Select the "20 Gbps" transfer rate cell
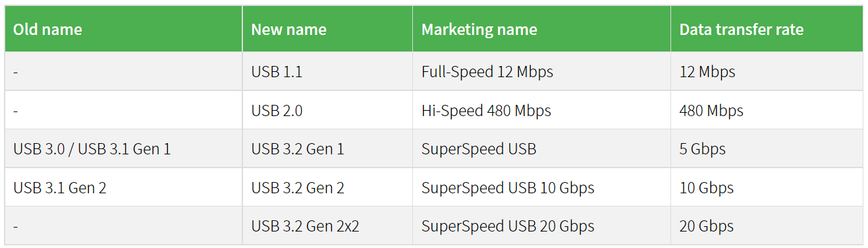 [767, 226]
